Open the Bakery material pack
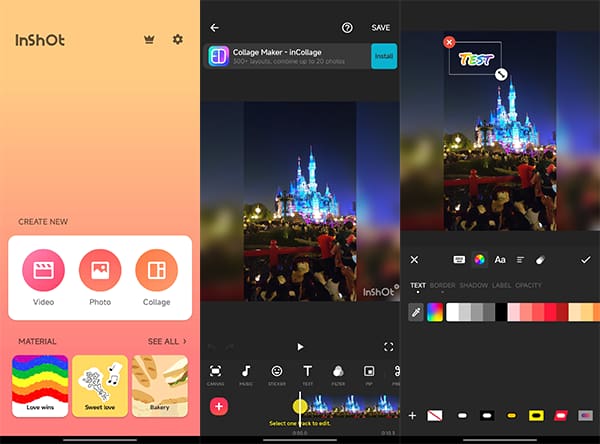Screen dimensions: 600x444 click(160, 386)
